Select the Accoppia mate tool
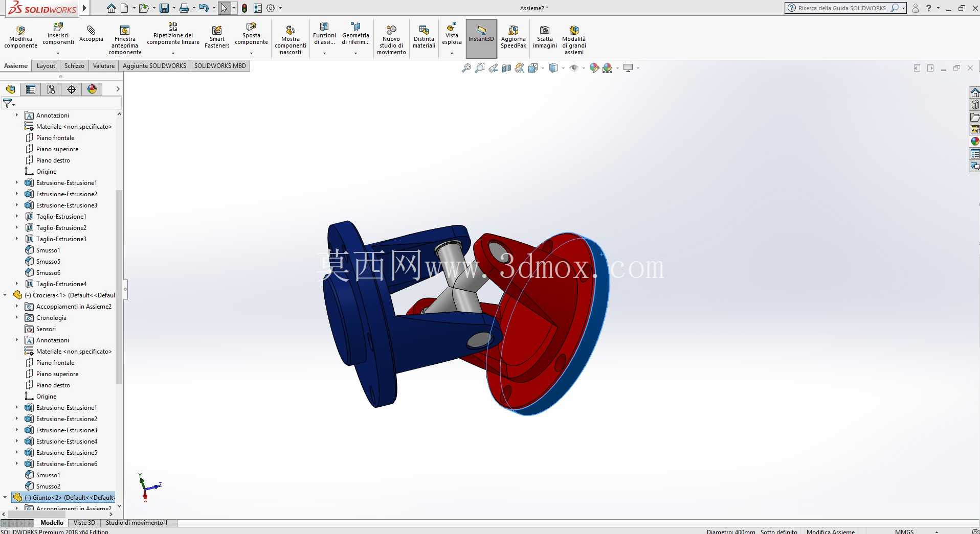980x534 pixels. pos(91,34)
